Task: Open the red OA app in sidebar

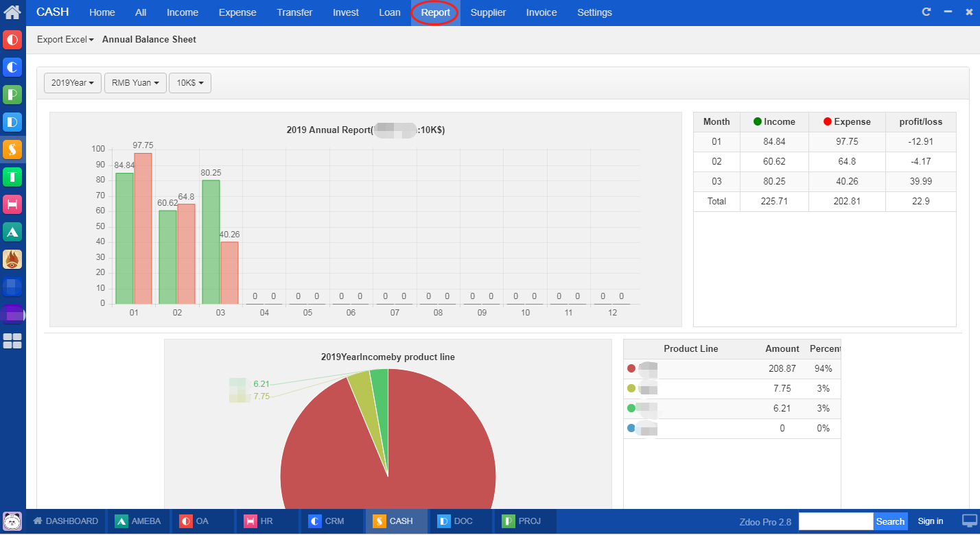Action: pyautogui.click(x=12, y=39)
